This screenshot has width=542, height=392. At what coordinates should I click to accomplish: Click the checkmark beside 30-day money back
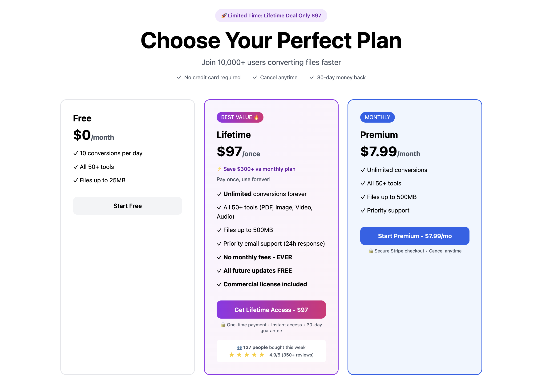pyautogui.click(x=312, y=78)
